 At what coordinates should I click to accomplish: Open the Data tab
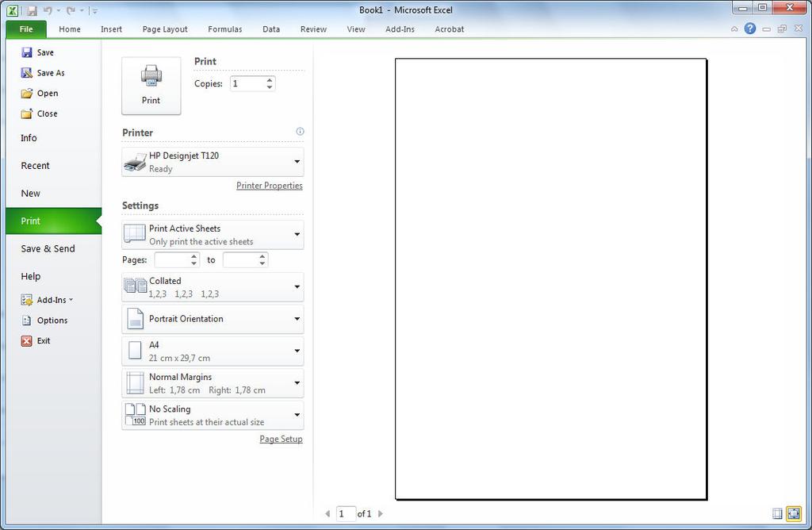pos(271,29)
